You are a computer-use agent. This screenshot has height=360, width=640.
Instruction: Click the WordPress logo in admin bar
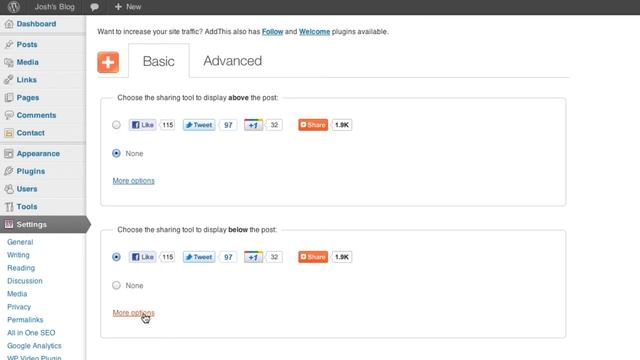(x=13, y=7)
